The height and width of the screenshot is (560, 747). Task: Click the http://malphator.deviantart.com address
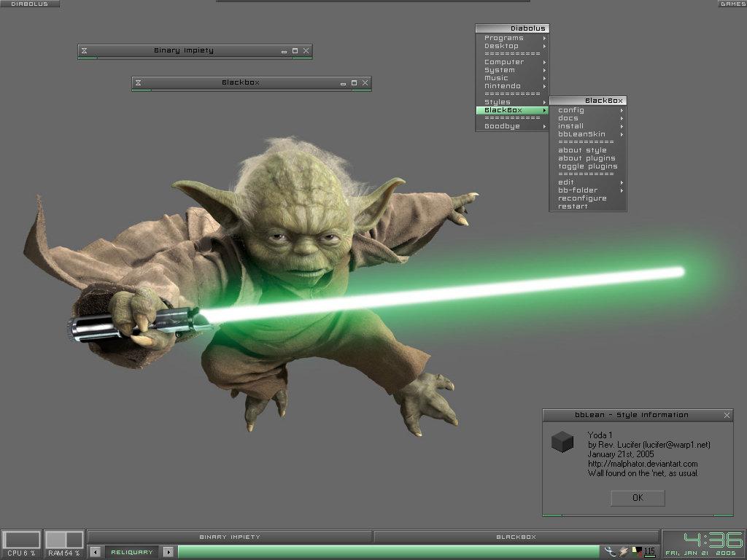click(x=643, y=464)
